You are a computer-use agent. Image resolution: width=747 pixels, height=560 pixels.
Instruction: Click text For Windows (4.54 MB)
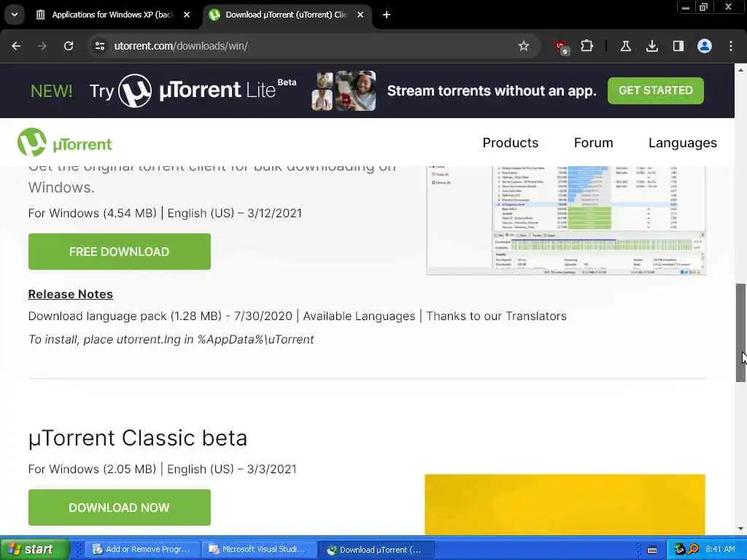92,214
